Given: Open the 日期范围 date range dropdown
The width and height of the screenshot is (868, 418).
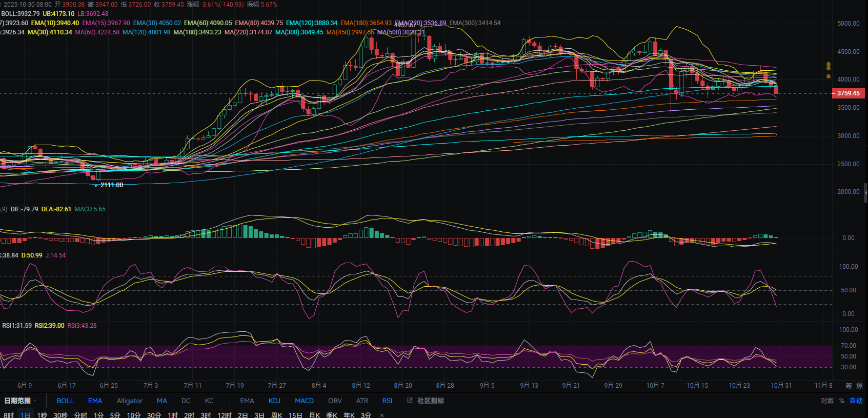Looking at the screenshot, I should point(19,401).
